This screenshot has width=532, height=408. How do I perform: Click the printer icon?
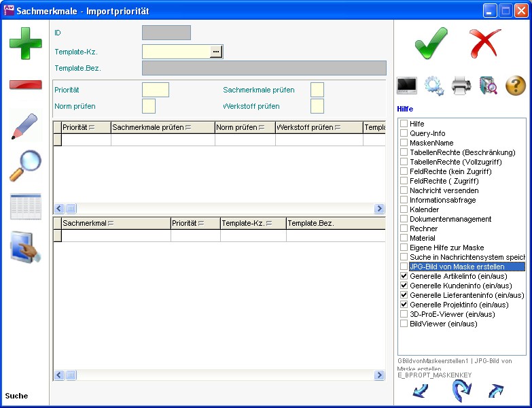point(461,86)
